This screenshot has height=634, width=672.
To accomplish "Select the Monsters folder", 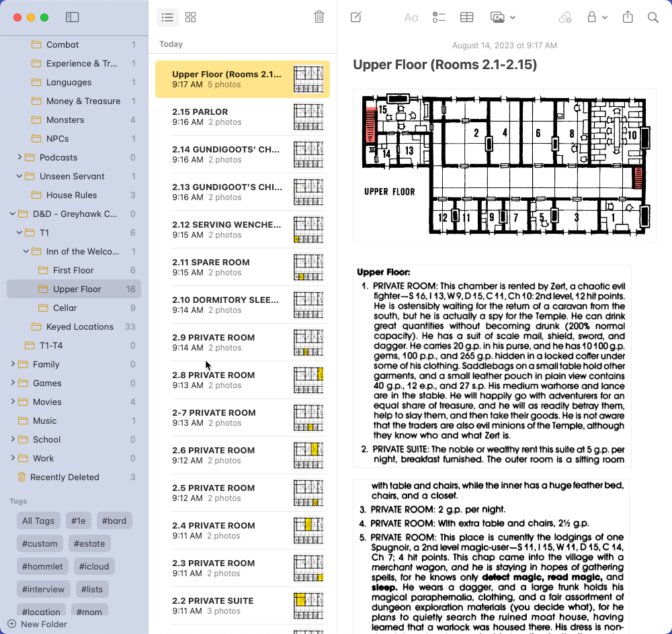I will (x=74, y=120).
